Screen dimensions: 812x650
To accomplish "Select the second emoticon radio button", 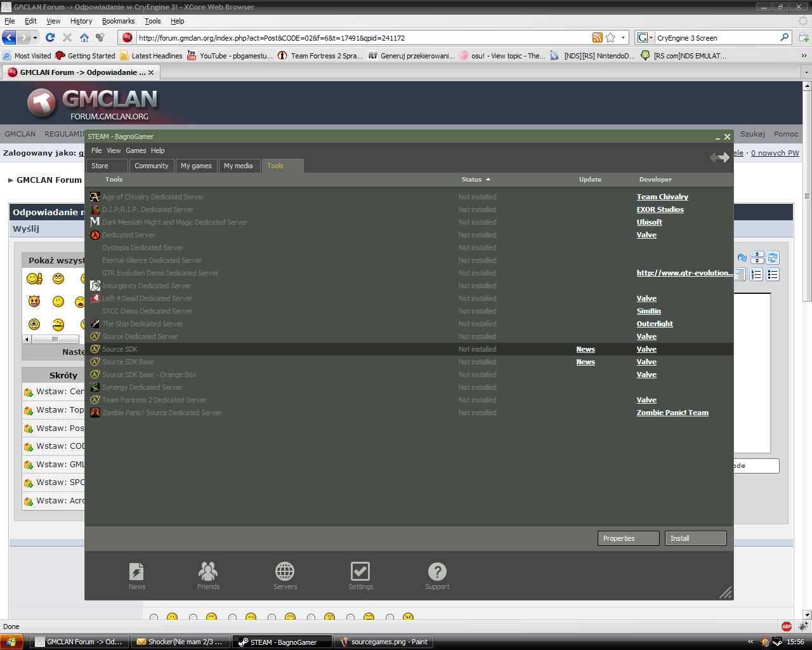I will 193,618.
